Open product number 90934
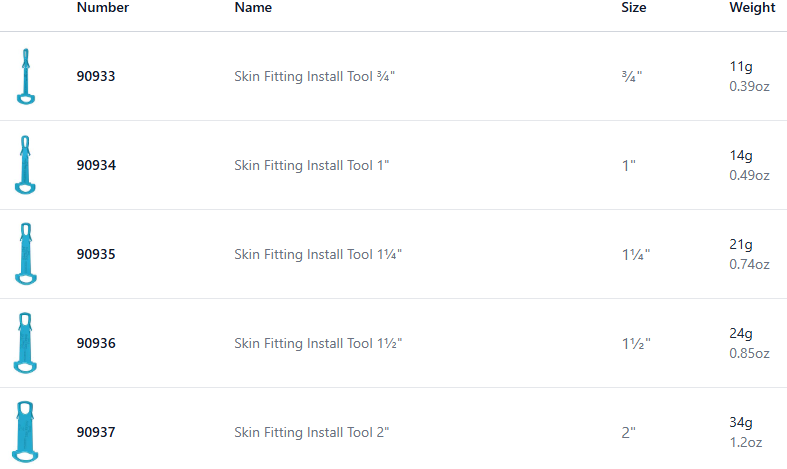The height and width of the screenshot is (469, 787). [x=96, y=165]
